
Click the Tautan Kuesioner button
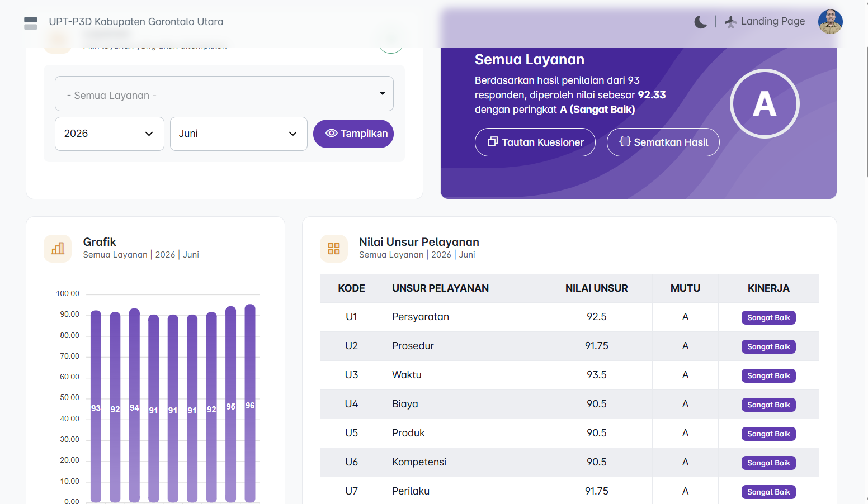coord(535,142)
